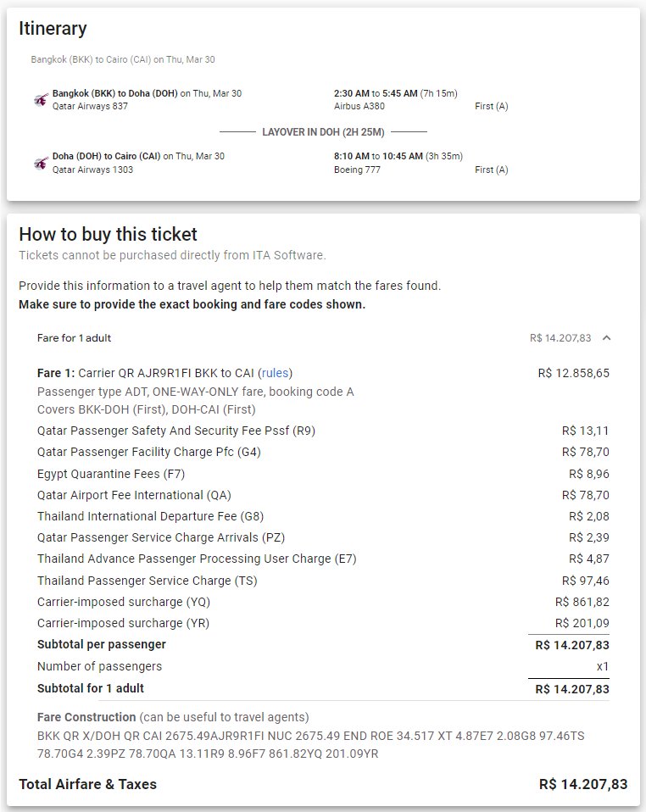Click the Egypt Quarantine Fees (F7) row
Image resolution: width=646 pixels, height=812 pixels.
323,474
